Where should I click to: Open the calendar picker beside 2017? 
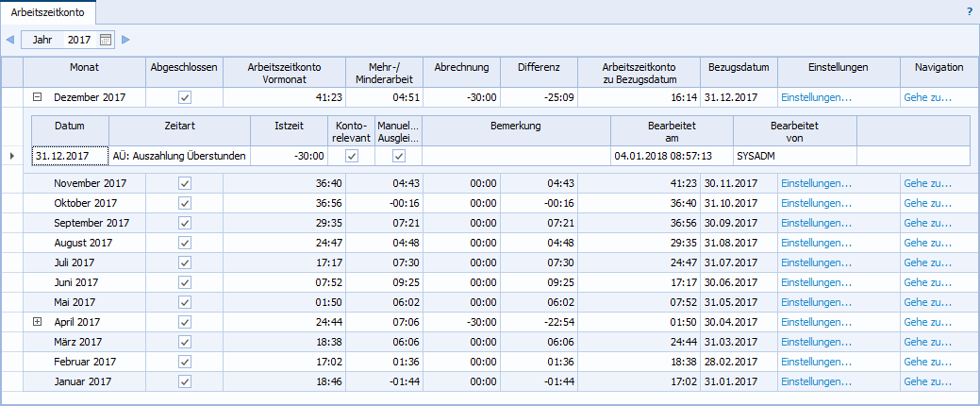[105, 40]
